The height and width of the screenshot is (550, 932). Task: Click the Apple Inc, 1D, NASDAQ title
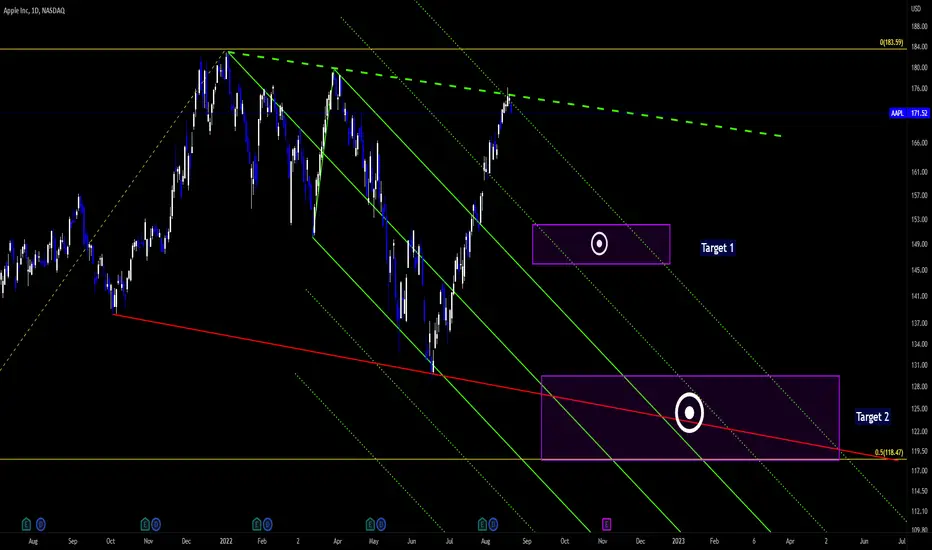coord(34,11)
